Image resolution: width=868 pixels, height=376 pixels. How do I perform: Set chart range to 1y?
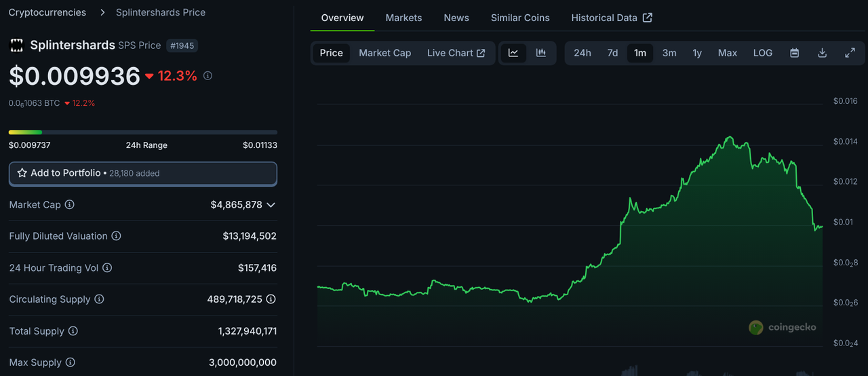tap(697, 53)
